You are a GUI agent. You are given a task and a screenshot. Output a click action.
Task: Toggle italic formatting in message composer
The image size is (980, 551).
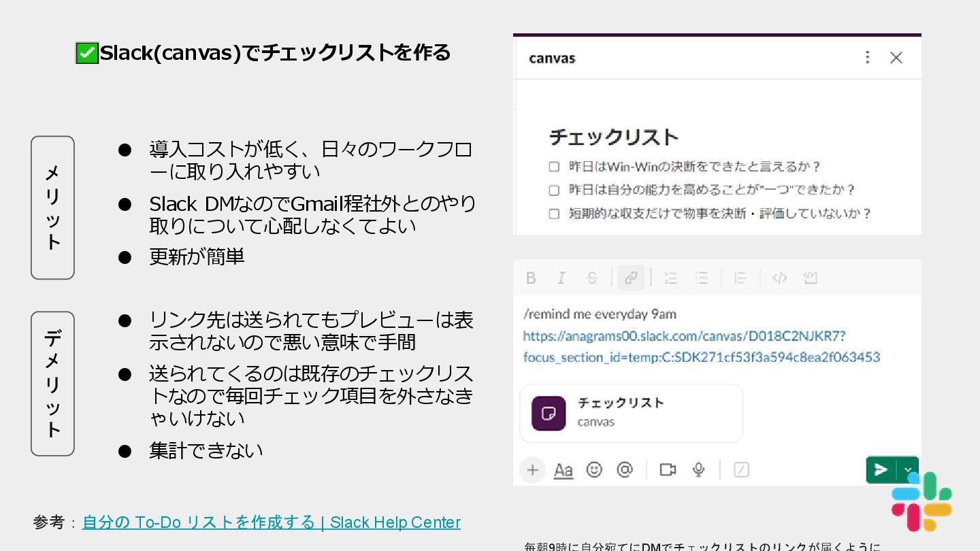pos(561,278)
